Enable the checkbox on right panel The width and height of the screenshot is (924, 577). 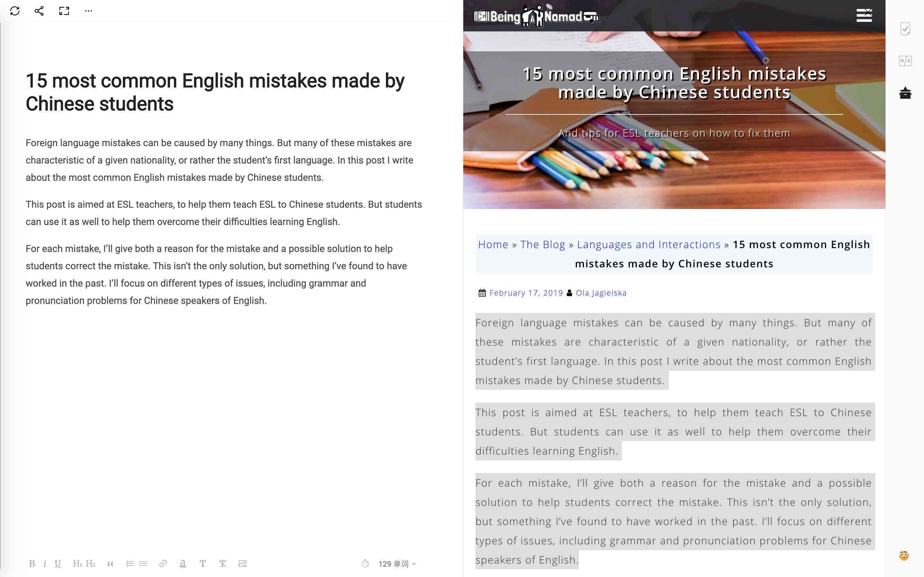[905, 29]
